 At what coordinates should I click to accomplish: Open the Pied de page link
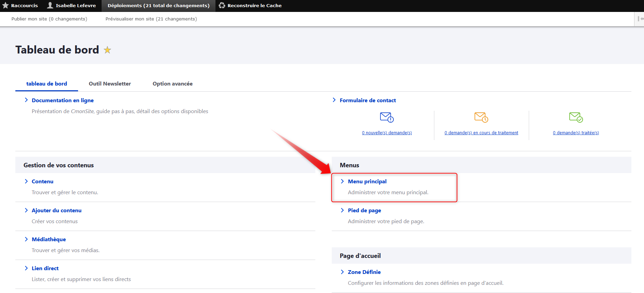(x=364, y=211)
